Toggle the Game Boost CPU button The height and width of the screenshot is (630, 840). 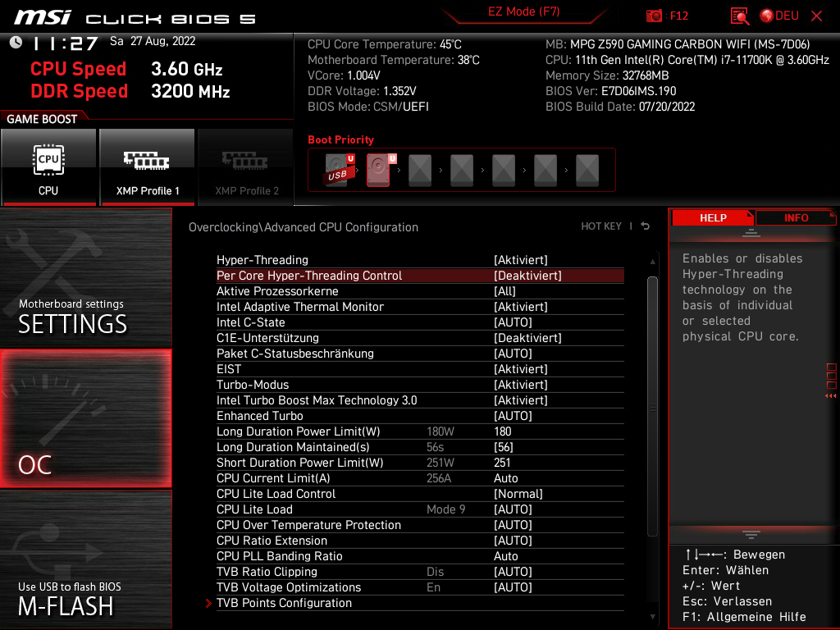click(x=48, y=167)
